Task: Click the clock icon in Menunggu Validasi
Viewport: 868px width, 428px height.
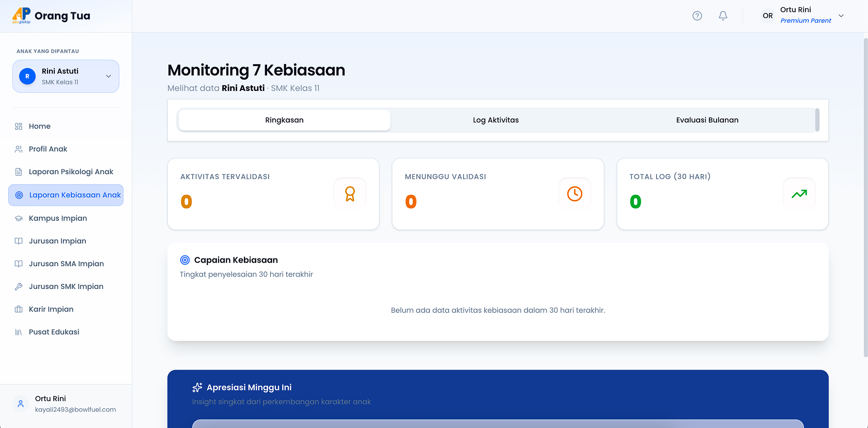Action: point(575,194)
